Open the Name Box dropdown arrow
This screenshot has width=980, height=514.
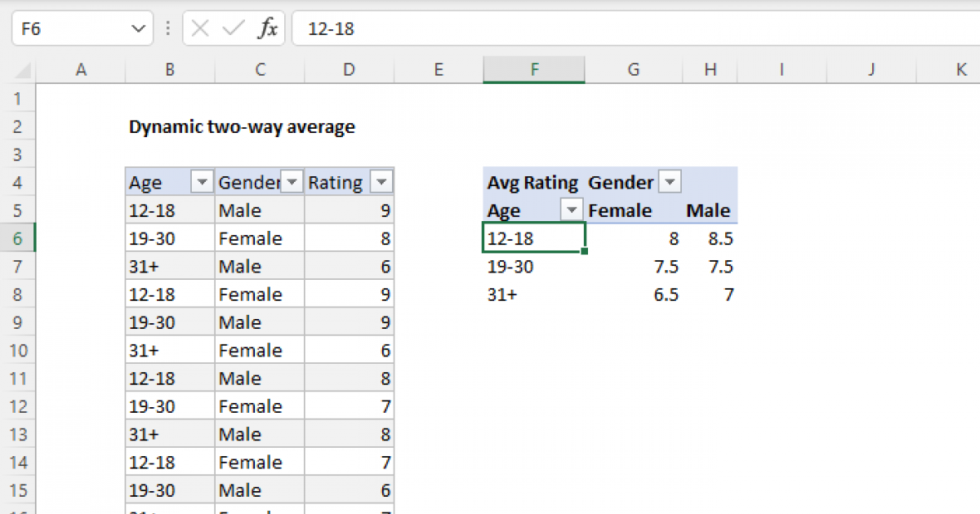click(139, 28)
